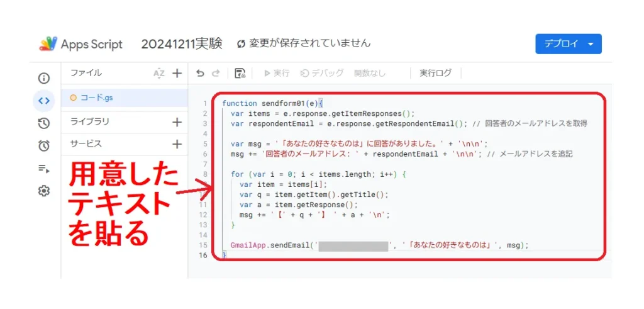Viewport: 644px width, 309px height.
Task: Open the デプロイ deploy dropdown button
Action: pos(568,44)
